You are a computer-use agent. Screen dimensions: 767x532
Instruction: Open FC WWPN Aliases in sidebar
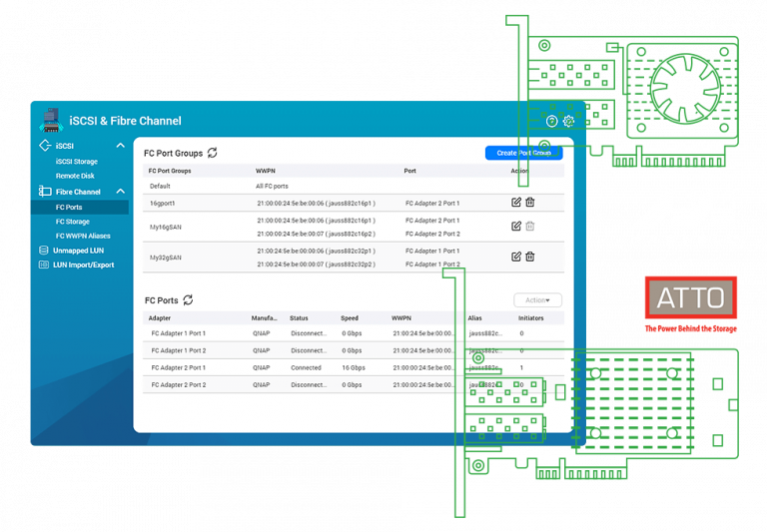pyautogui.click(x=83, y=236)
